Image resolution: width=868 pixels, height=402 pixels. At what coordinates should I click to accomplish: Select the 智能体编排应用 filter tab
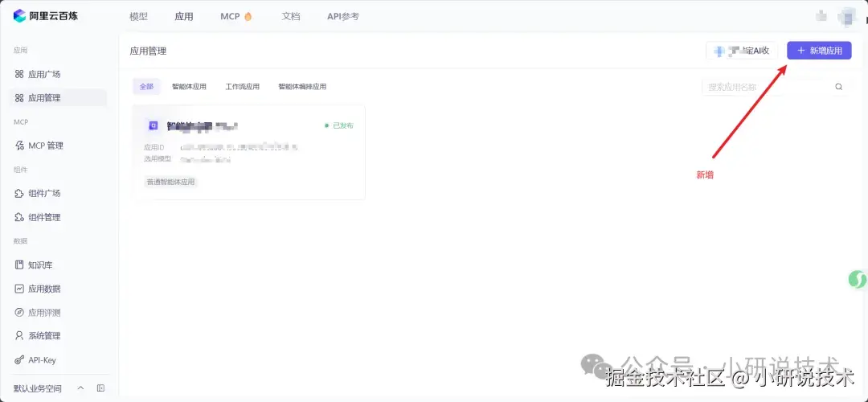tap(302, 86)
